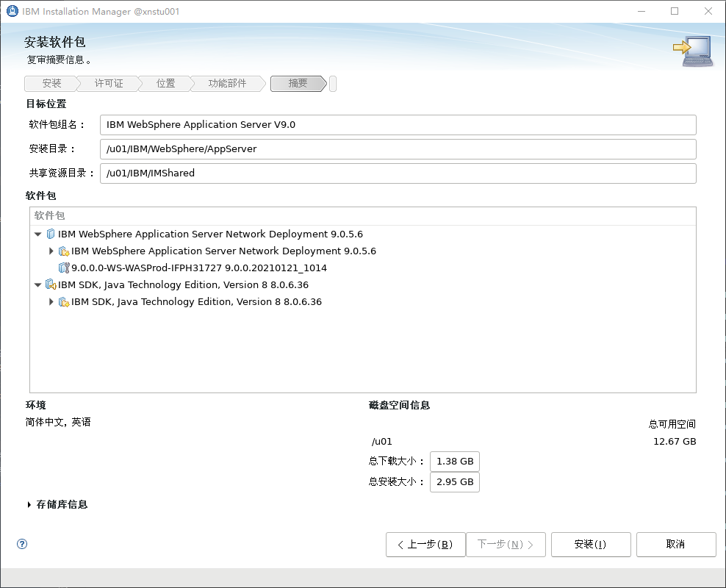Click the 简体中文, 英语 environment text

pyautogui.click(x=58, y=422)
